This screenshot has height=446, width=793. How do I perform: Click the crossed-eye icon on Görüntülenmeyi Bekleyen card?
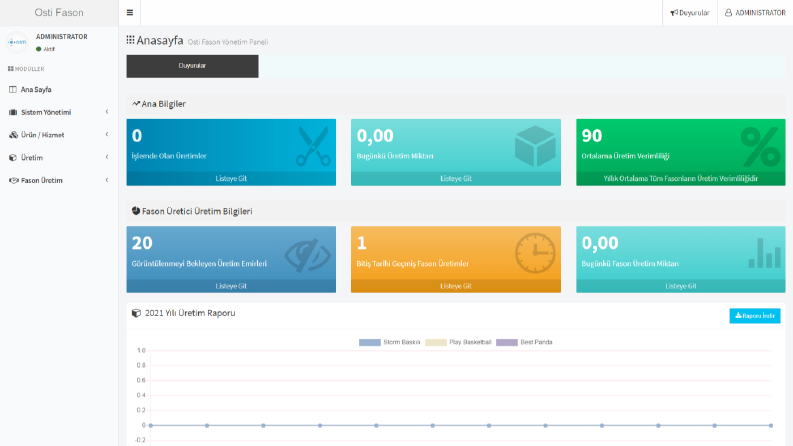click(x=307, y=255)
